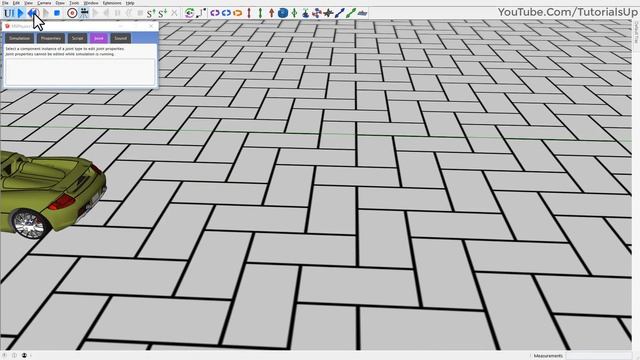Click the S with down arrow icon
The height and width of the screenshot is (360, 640).
click(x=162, y=13)
